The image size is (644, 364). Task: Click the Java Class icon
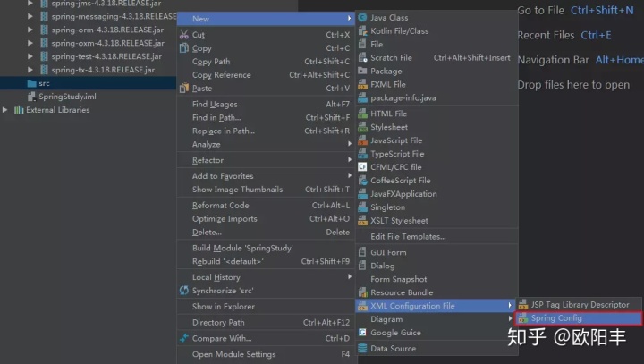click(362, 18)
